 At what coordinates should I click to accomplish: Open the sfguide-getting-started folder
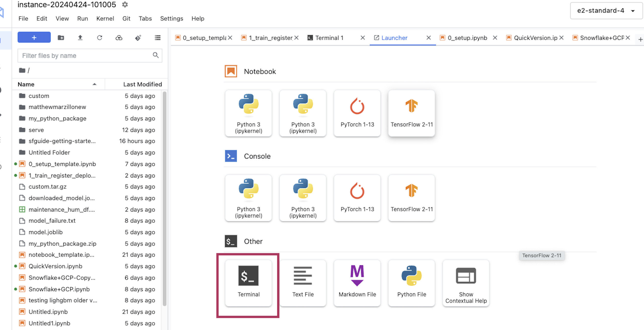[62, 141]
